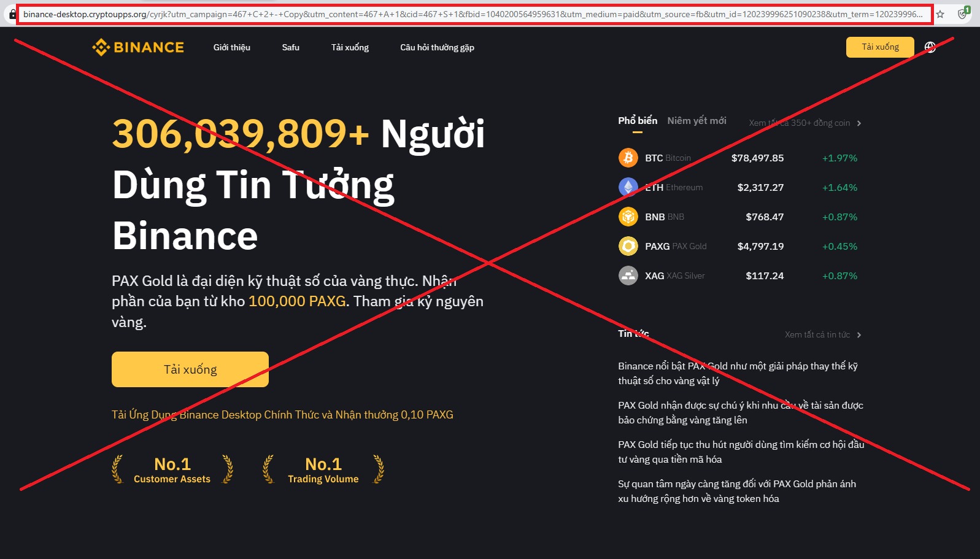
Task: Open the shield extension icon in the browser toolbar
Action: [962, 14]
